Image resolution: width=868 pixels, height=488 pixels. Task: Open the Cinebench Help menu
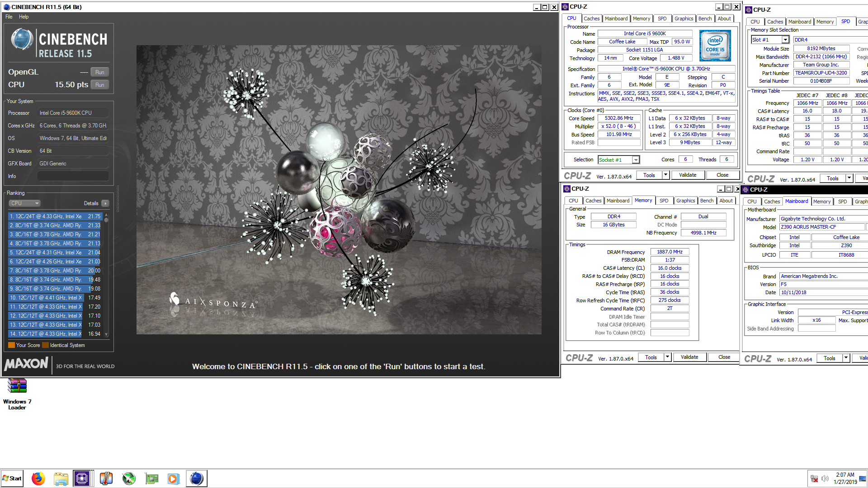[x=24, y=17]
